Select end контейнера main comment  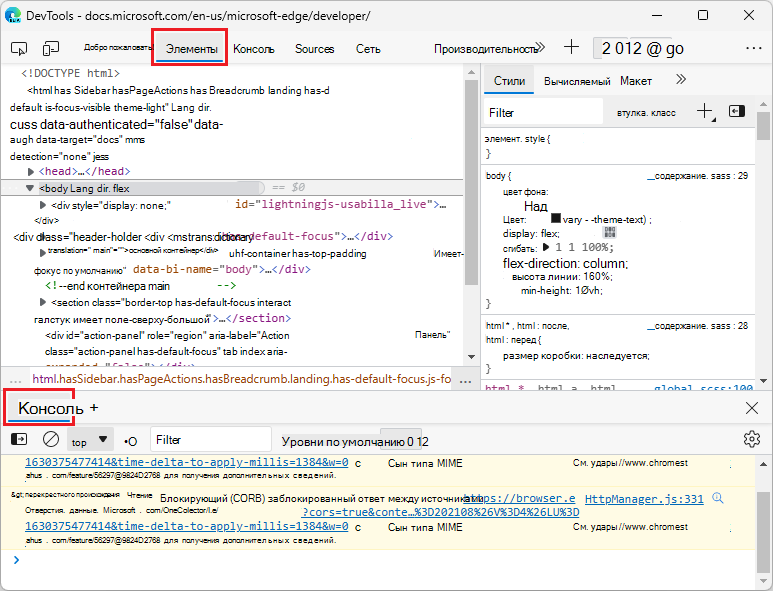(141, 285)
